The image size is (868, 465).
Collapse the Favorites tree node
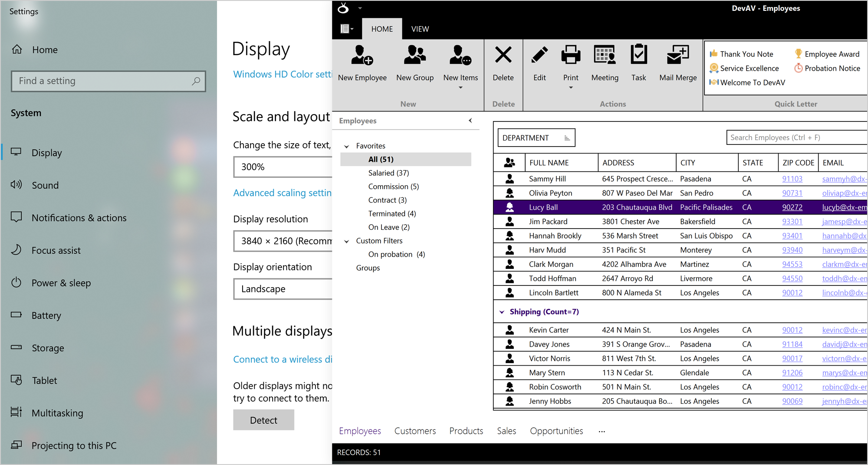click(346, 146)
